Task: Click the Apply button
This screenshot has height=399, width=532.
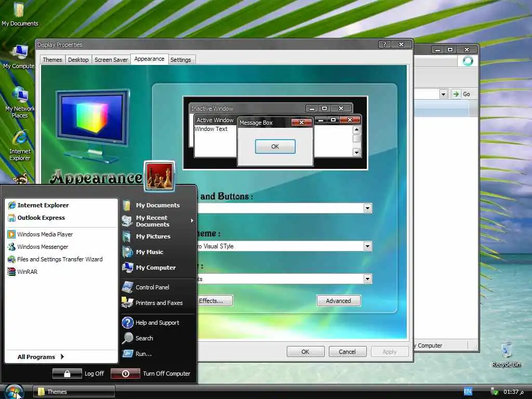Action: coord(390,352)
